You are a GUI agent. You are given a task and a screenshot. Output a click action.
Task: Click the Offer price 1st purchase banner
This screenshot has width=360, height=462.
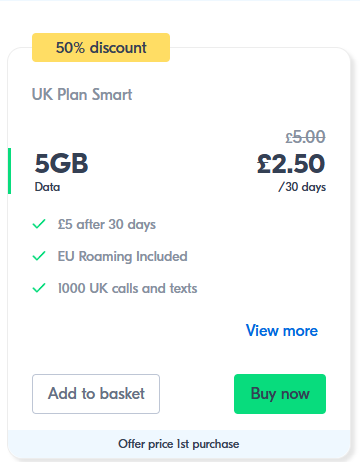[x=179, y=444]
